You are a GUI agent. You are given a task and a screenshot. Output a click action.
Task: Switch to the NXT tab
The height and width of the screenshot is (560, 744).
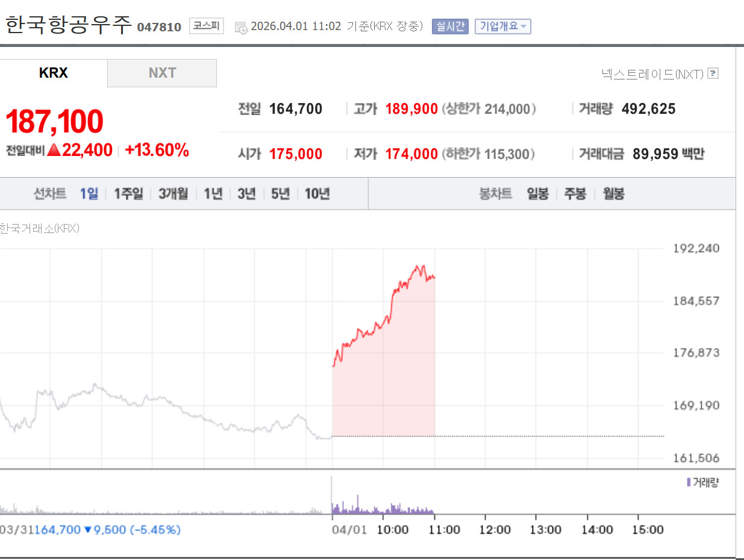coord(162,73)
